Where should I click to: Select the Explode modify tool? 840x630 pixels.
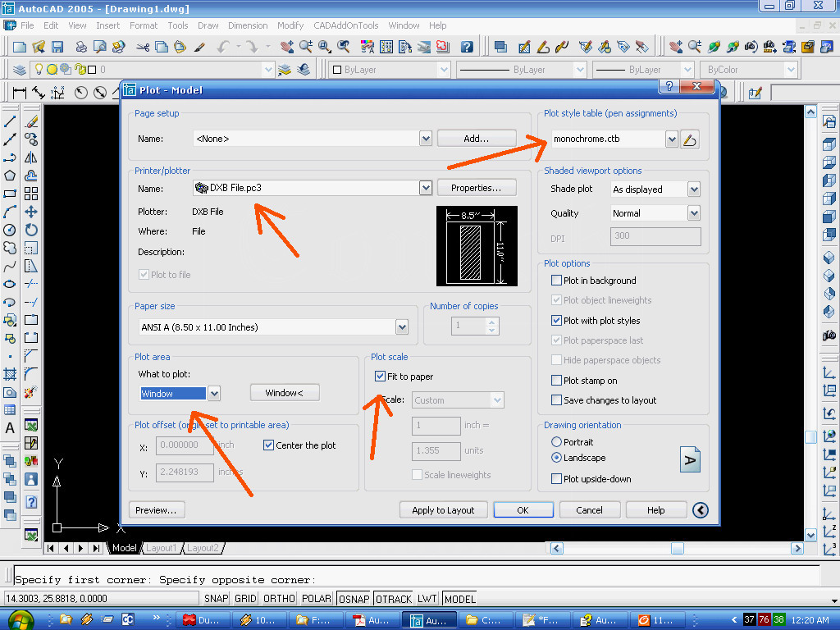coord(31,392)
